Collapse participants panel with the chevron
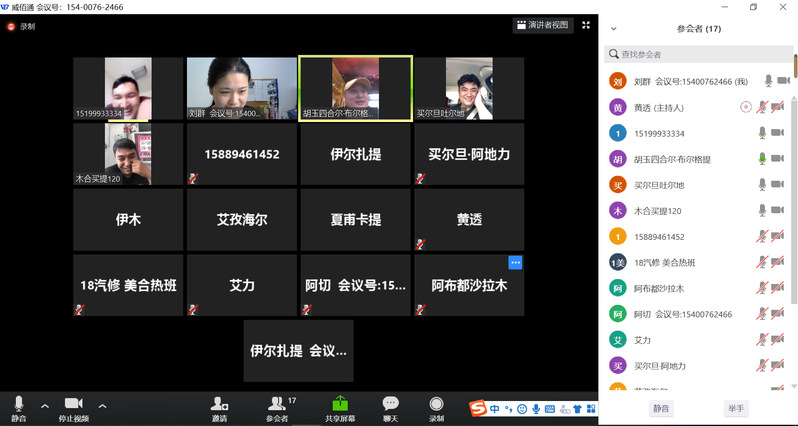This screenshot has width=798, height=426. (613, 29)
